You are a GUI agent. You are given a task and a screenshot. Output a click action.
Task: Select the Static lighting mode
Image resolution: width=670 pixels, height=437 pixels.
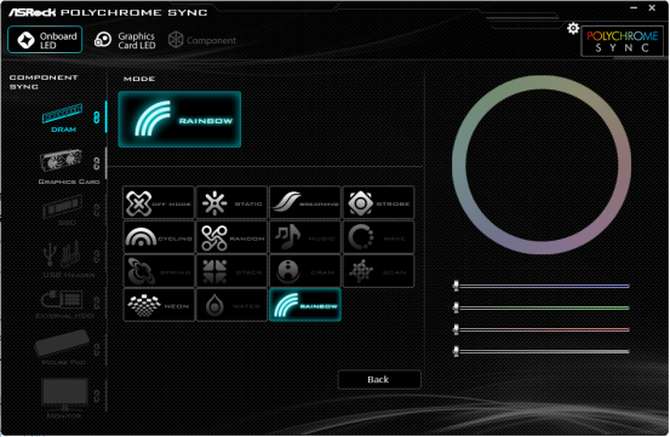pyautogui.click(x=231, y=203)
